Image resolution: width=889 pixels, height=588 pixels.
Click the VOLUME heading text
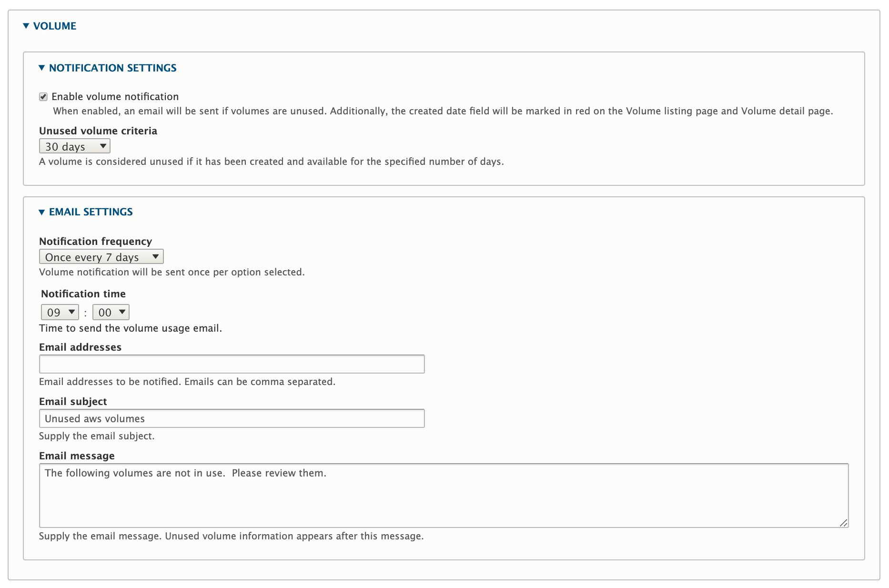55,26
